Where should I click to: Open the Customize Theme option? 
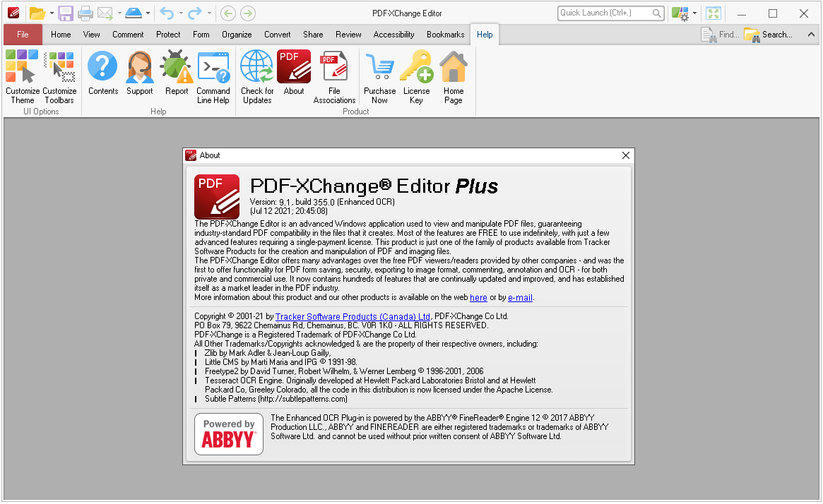[x=22, y=76]
